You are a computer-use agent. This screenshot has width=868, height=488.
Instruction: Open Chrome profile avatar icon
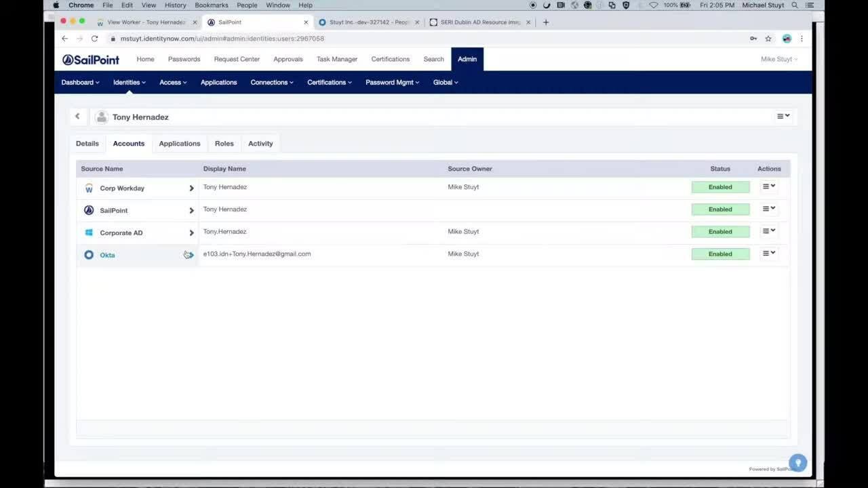[x=787, y=39]
